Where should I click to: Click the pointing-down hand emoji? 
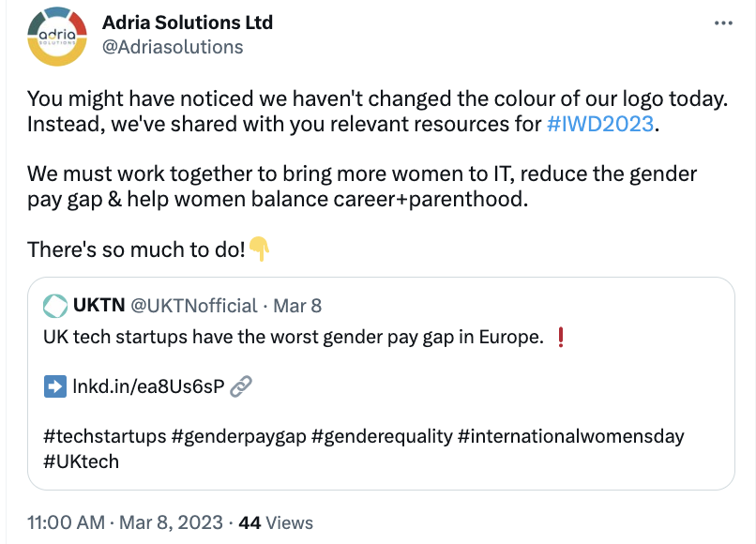coord(260,249)
